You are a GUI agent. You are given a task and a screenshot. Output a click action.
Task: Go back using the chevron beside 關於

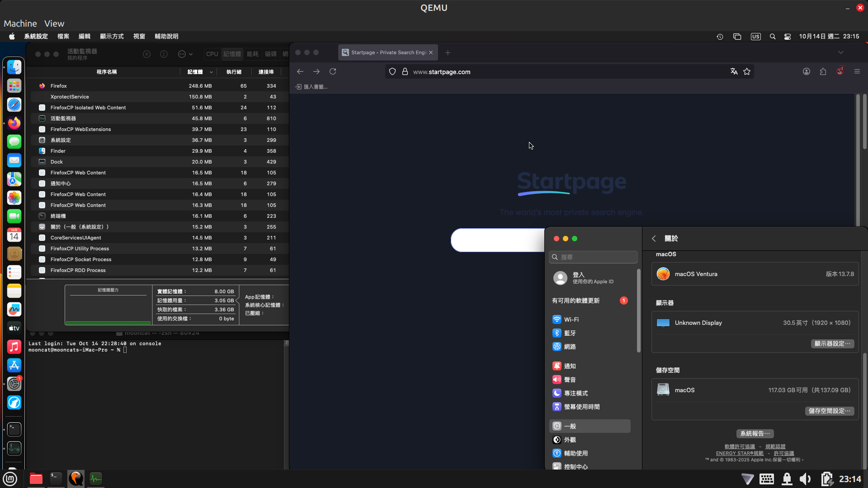(x=654, y=239)
